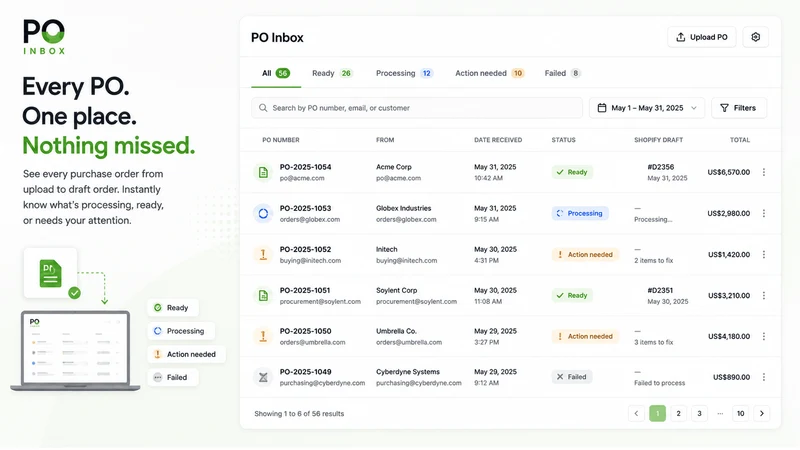Viewport: 800px width, 450px height.
Task: Click the Failed status badge for Cyberdyne Systems
Action: pos(571,377)
